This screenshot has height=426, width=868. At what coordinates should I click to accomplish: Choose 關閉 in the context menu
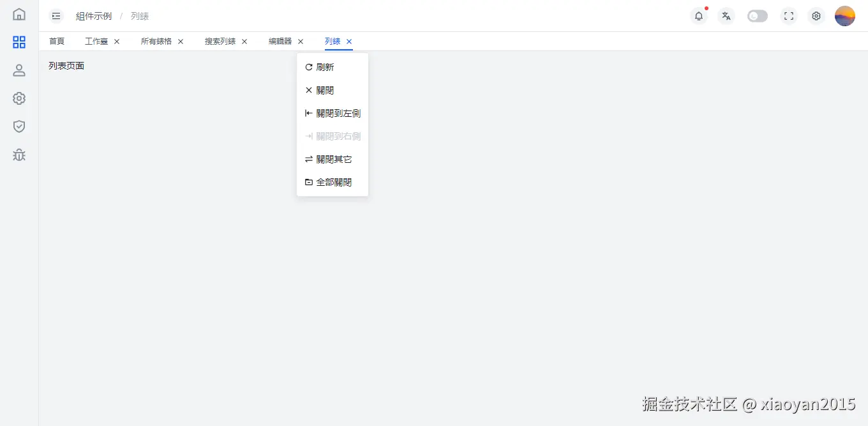click(x=333, y=90)
